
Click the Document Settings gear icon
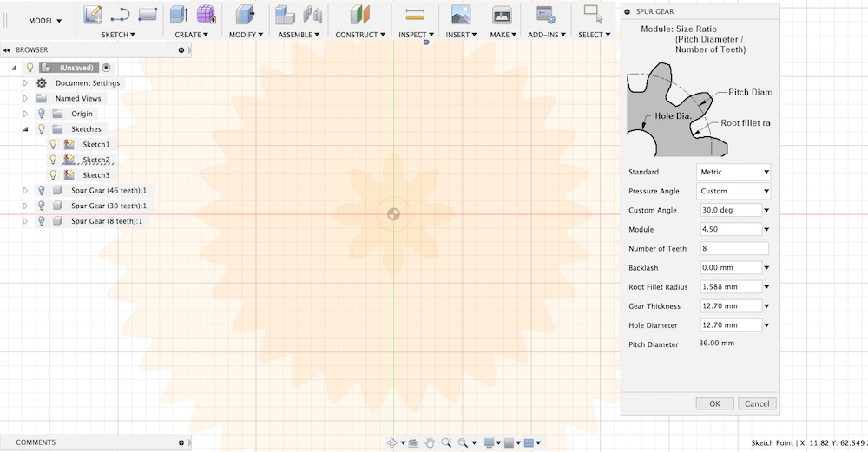[42, 83]
